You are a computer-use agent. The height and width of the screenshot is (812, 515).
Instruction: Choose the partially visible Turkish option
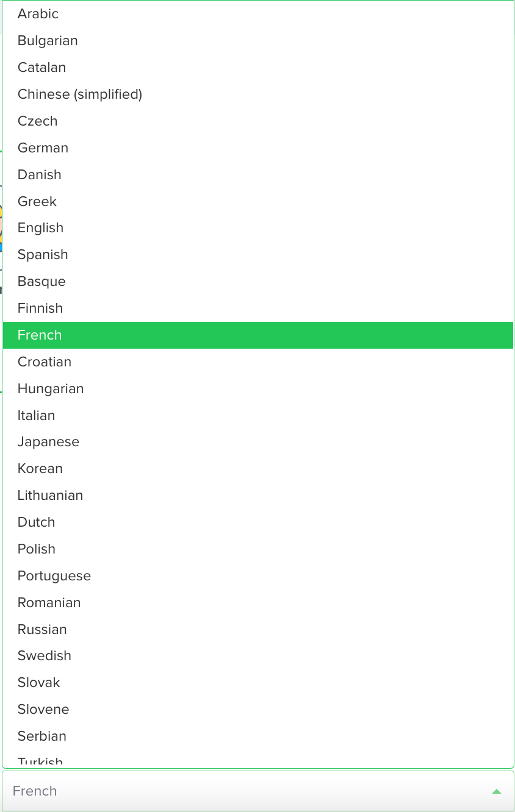click(257, 759)
